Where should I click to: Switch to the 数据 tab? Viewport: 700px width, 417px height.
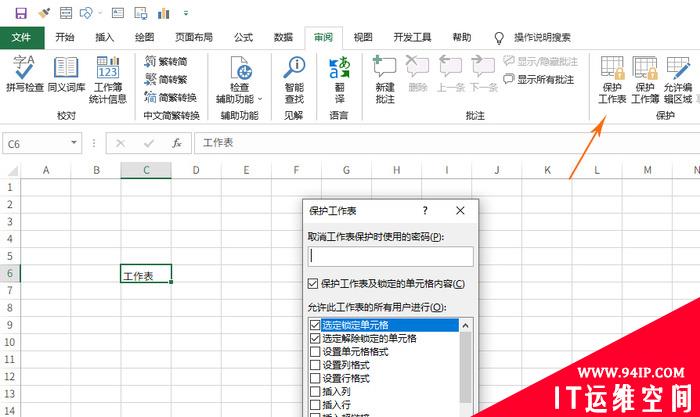[x=283, y=38]
